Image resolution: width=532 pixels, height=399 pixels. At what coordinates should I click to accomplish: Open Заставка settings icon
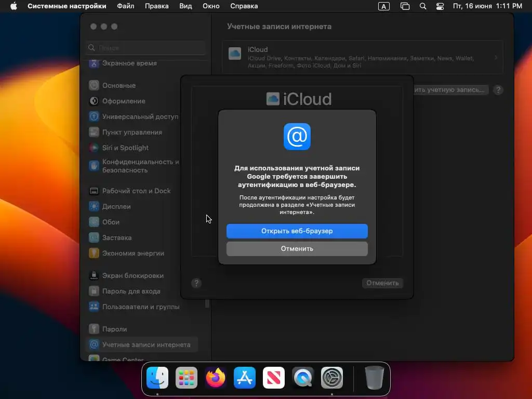94,238
